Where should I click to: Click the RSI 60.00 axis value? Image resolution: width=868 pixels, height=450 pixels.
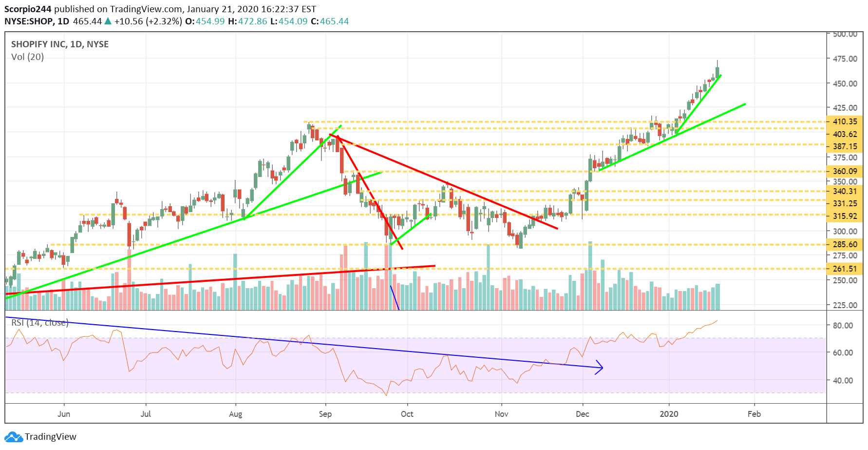[843, 352]
